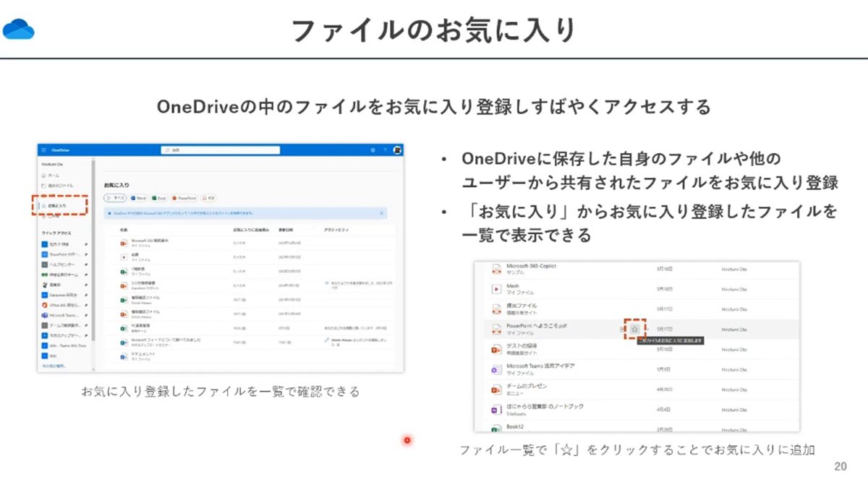Open the Book12 workbook
The image size is (868, 482).
click(x=515, y=426)
